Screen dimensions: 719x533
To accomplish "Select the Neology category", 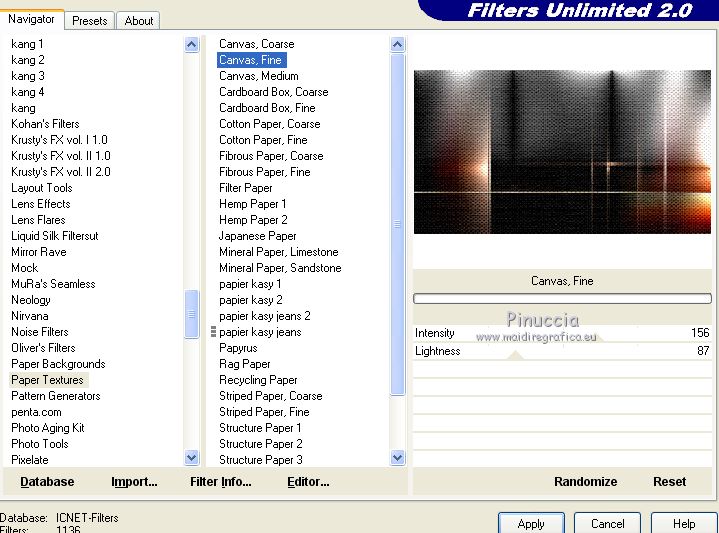I will [31, 300].
